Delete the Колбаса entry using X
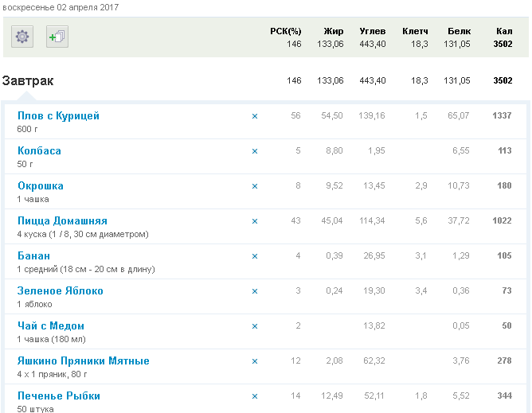The height and width of the screenshot is (413, 532). click(255, 151)
